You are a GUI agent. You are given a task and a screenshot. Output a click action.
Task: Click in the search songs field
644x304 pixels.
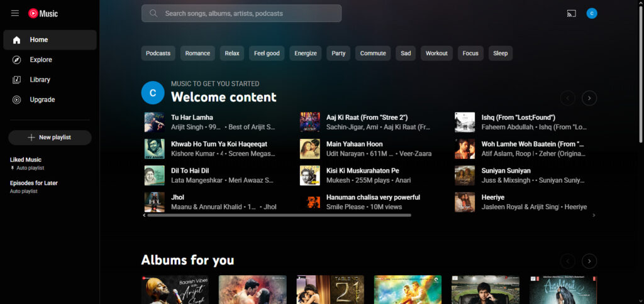click(x=241, y=14)
